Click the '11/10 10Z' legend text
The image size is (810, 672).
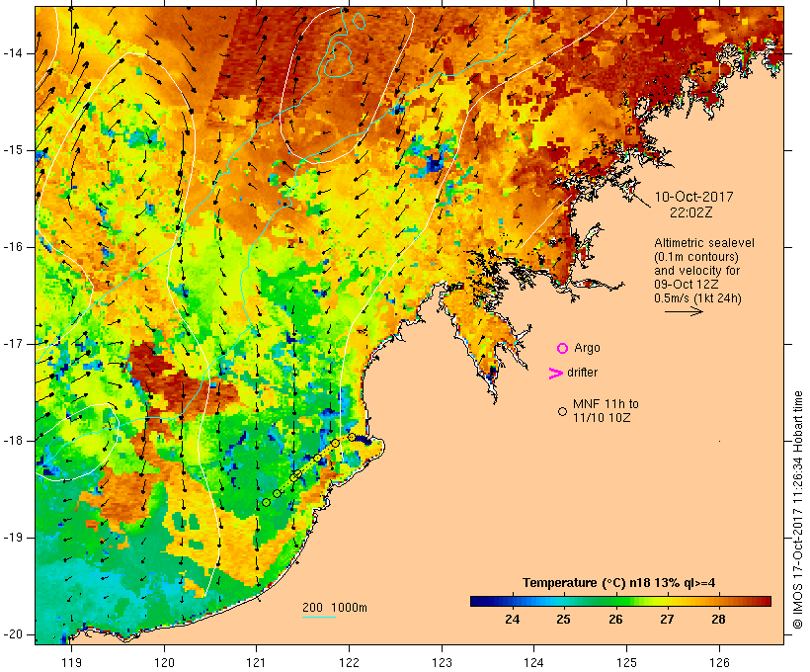tap(602, 418)
